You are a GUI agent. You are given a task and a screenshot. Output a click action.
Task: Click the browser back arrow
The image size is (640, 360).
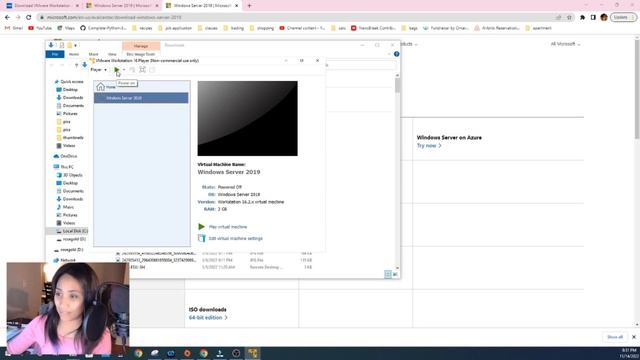point(7,18)
